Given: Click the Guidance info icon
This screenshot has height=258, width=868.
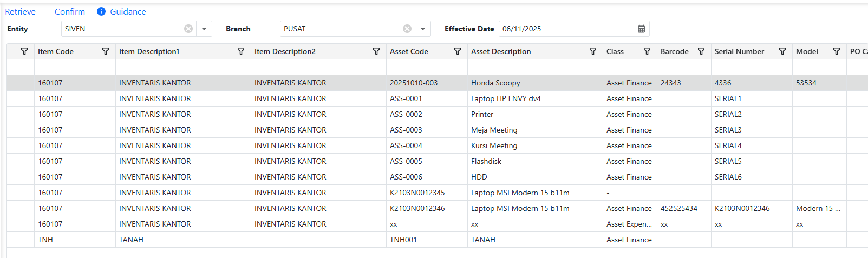Looking at the screenshot, I should (101, 11).
